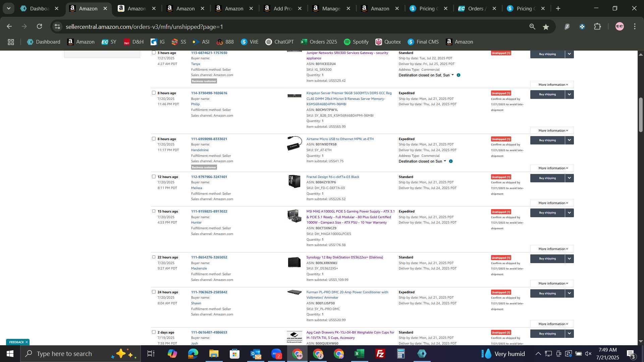Click the address bar URL field
Image resolution: width=644 pixels, height=362 pixels.
click(292, 26)
